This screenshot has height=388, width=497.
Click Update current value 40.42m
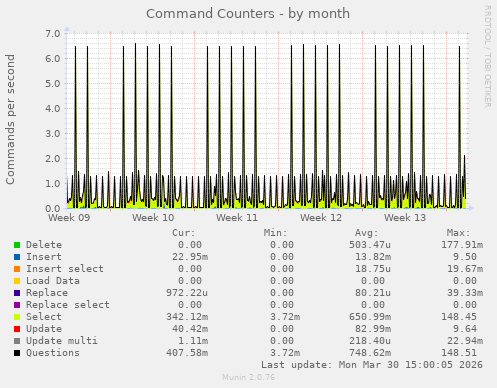[190, 329]
